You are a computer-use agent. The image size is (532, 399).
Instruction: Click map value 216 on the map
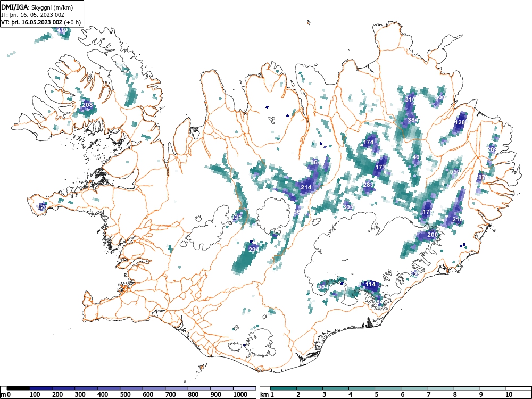pos(458,220)
